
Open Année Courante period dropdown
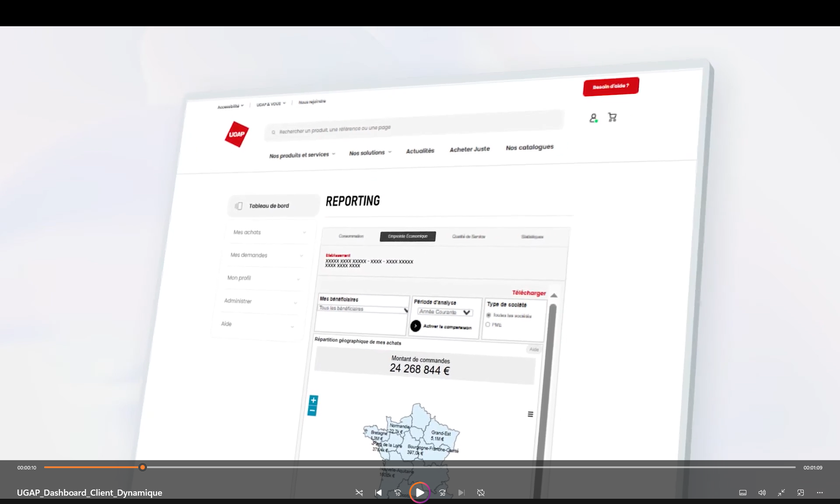[445, 312]
